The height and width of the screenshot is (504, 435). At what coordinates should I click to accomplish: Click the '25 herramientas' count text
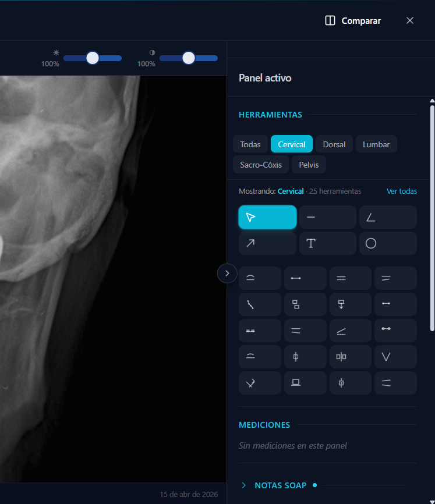coord(335,191)
